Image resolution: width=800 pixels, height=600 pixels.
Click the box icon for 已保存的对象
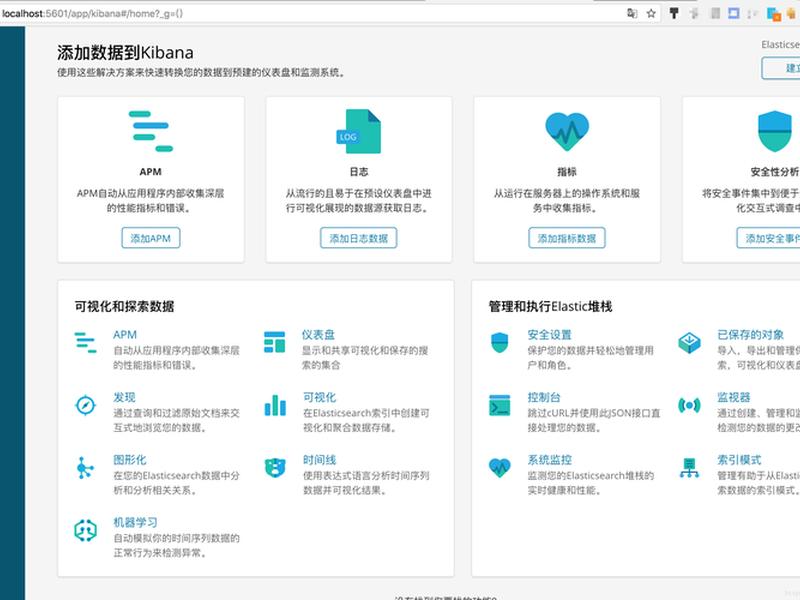[x=689, y=342]
